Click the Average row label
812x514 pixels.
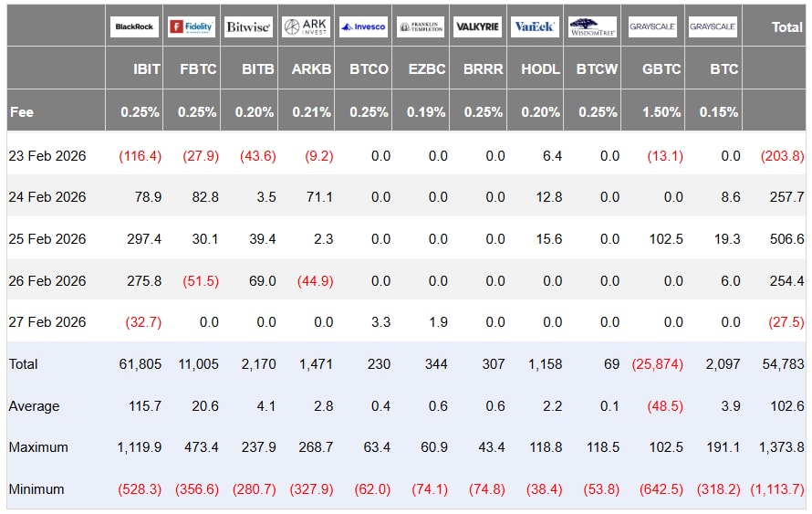click(34, 406)
